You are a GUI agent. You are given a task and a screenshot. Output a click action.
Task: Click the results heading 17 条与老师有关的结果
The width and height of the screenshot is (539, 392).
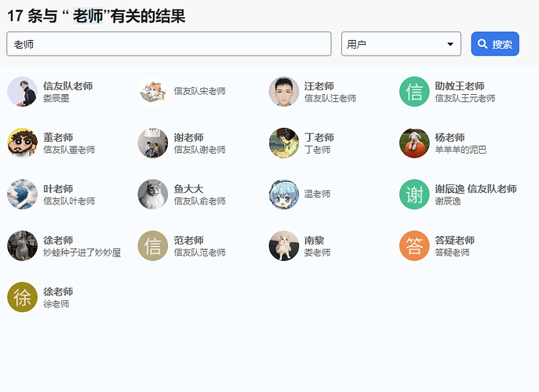tap(97, 16)
